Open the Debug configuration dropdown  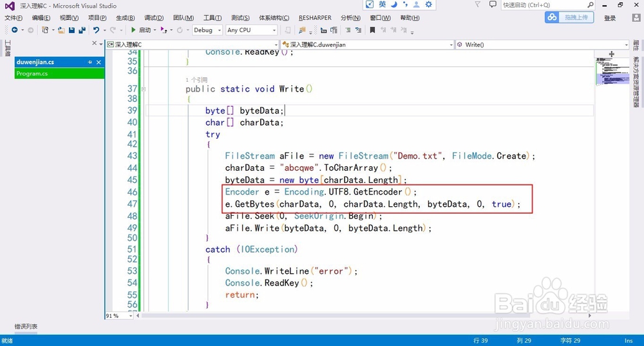pyautogui.click(x=207, y=30)
